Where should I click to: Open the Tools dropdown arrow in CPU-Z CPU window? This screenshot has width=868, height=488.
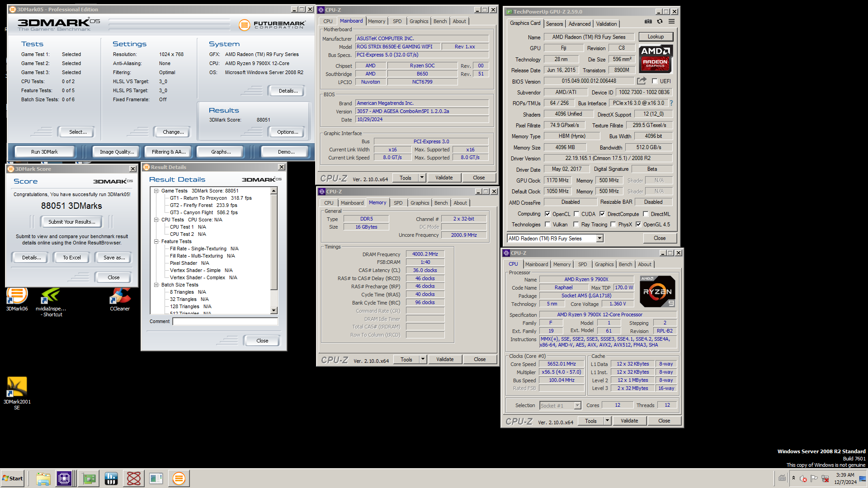point(607,421)
